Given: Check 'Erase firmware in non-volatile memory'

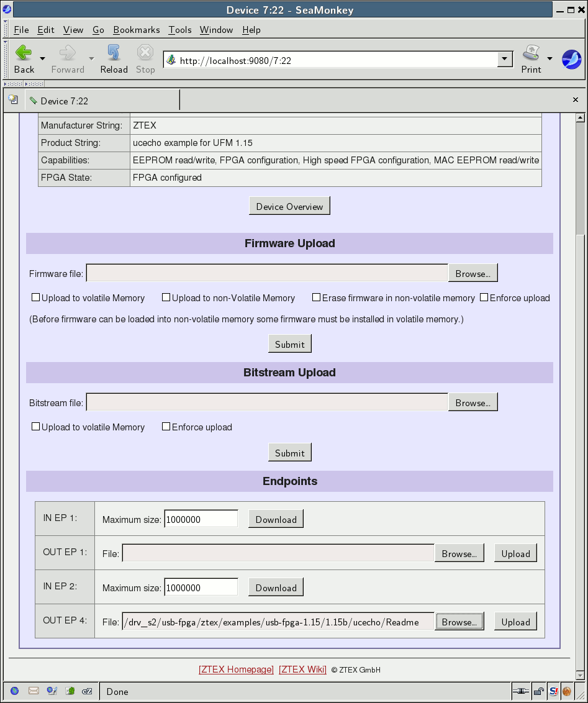Looking at the screenshot, I should coord(317,297).
